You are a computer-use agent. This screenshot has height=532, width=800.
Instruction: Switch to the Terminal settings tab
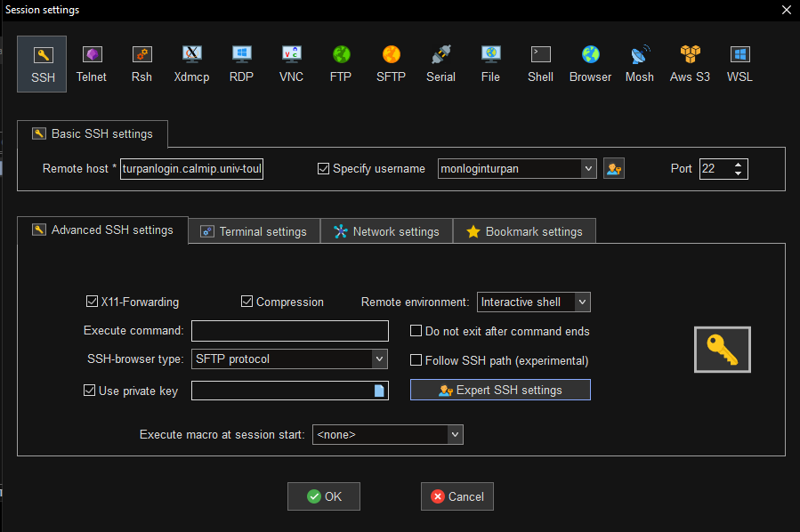(254, 230)
